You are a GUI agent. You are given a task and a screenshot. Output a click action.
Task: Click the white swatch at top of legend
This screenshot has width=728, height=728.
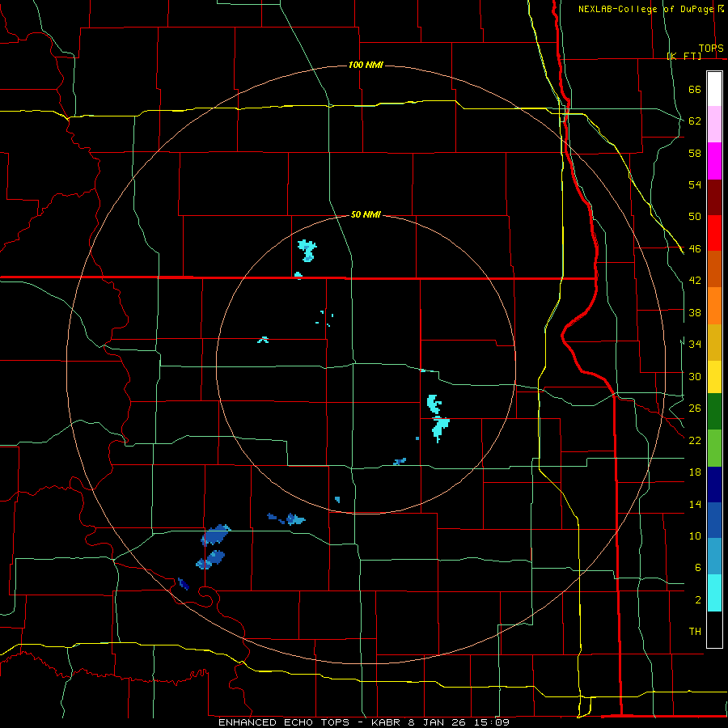coord(714,89)
